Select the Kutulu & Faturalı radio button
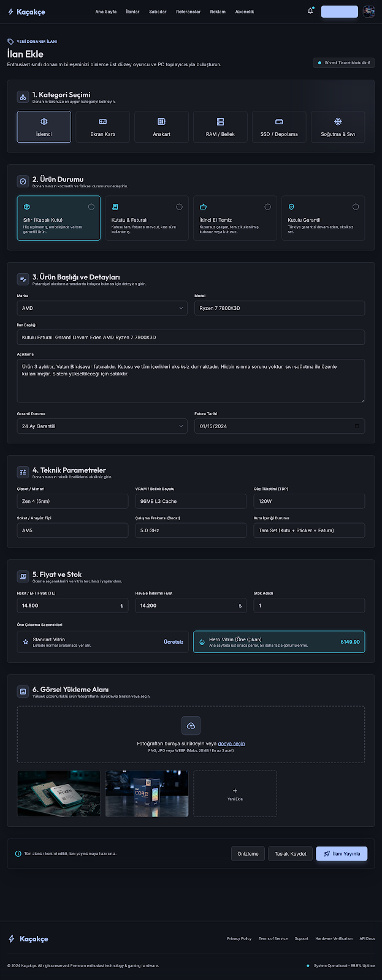This screenshot has height=980, width=382. (x=179, y=207)
